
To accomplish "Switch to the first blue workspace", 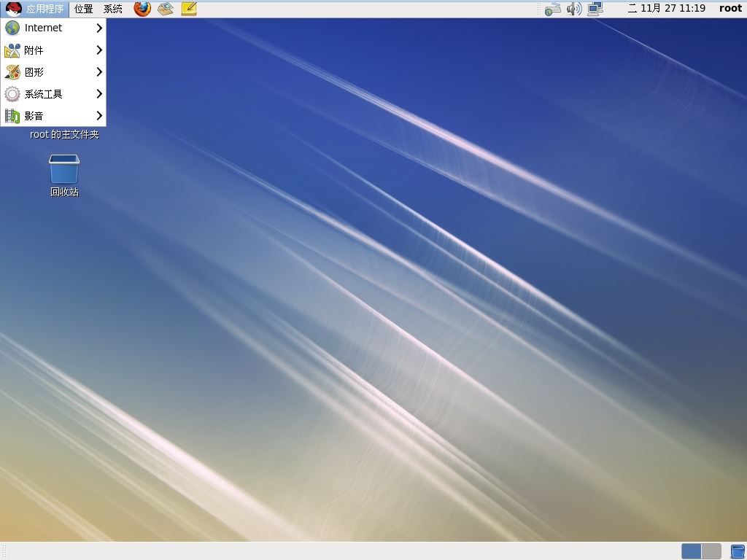I will pyautogui.click(x=691, y=551).
